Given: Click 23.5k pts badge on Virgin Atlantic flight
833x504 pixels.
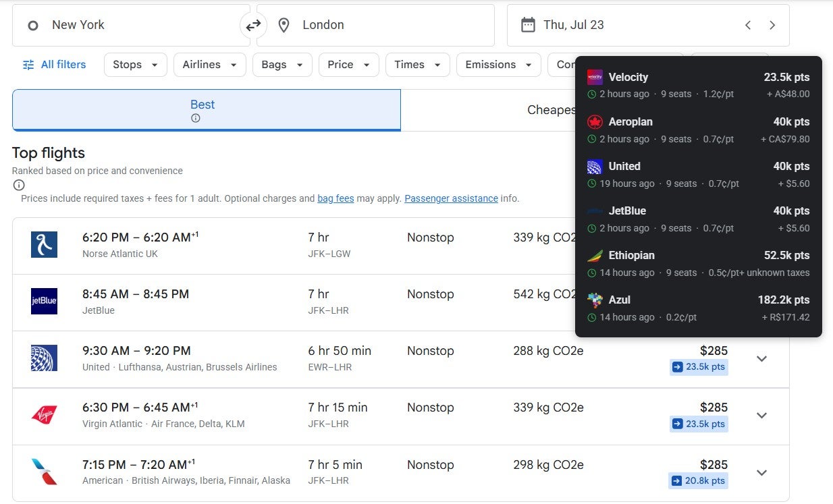Looking at the screenshot, I should [699, 424].
